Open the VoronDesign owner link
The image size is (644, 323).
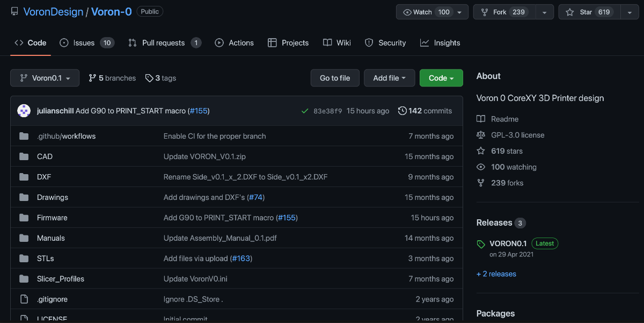pos(53,11)
